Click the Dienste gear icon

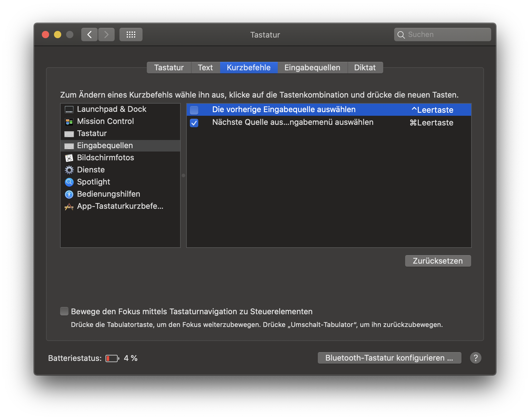click(69, 170)
